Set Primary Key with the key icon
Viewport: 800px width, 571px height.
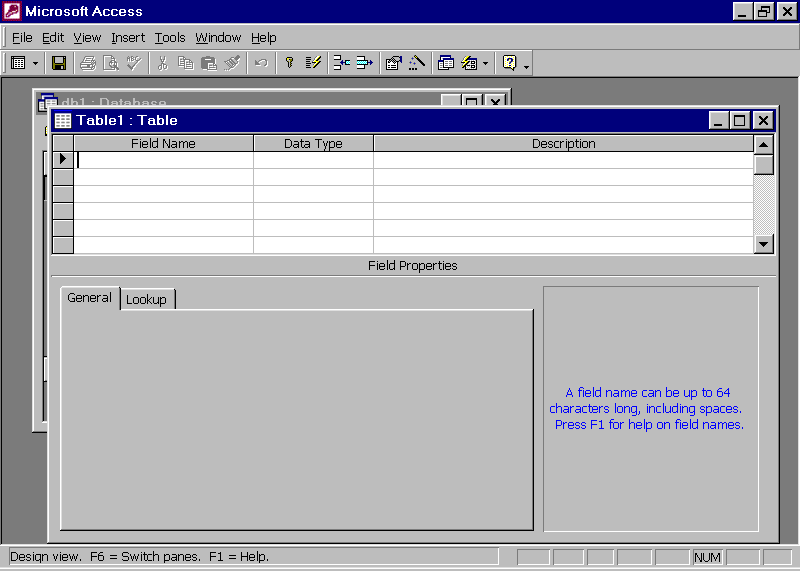289,63
